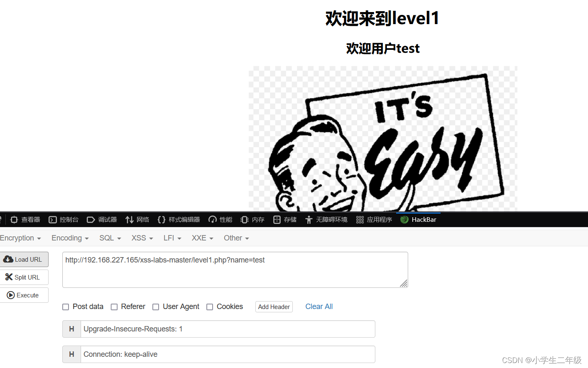The image size is (588, 368).
Task: Open the XSS dropdown menu
Action: tap(142, 238)
